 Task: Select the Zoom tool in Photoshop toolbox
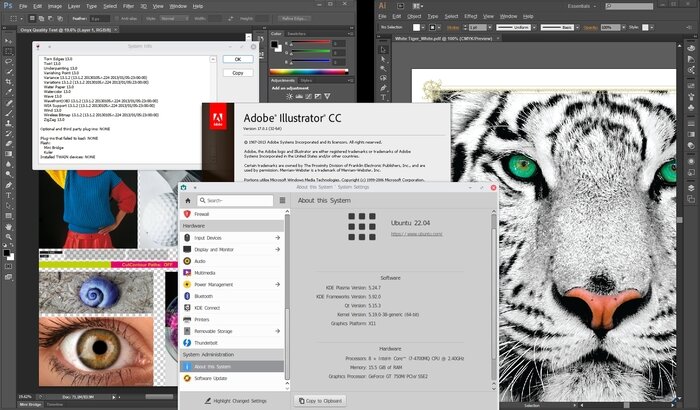click(8, 237)
